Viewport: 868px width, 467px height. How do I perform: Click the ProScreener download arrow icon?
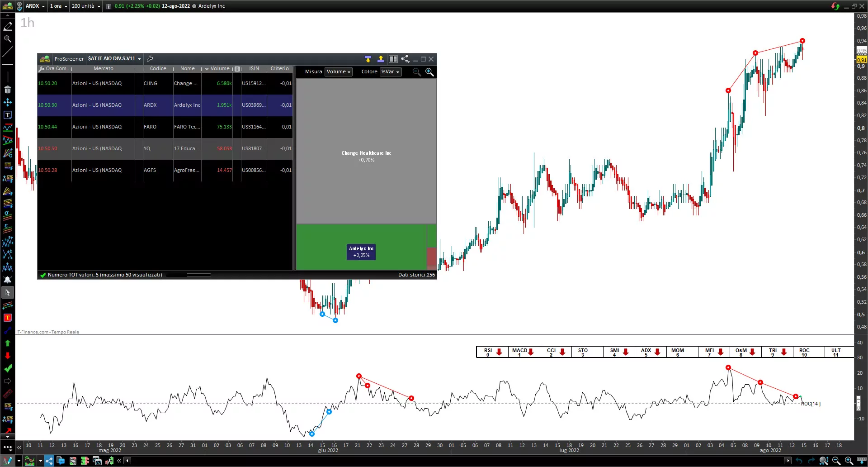click(x=368, y=59)
